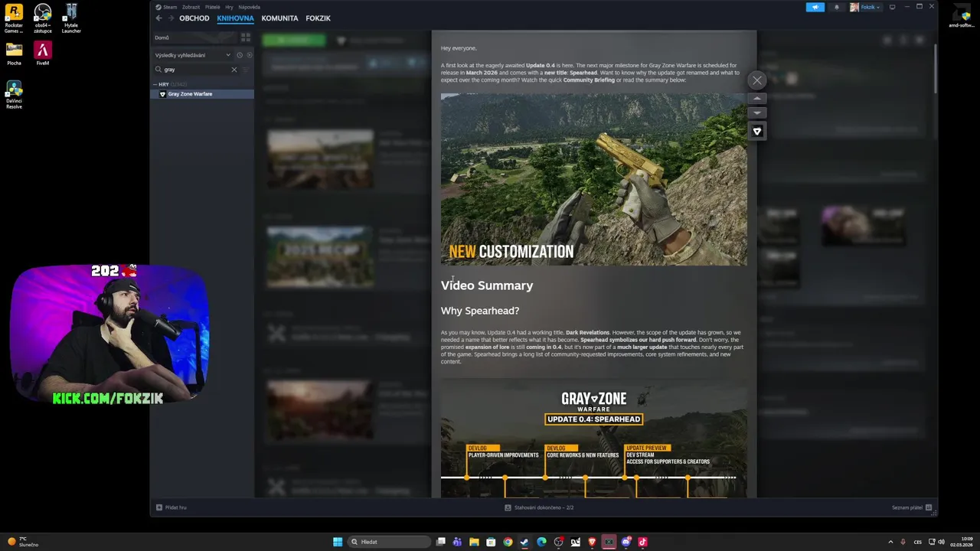The width and height of the screenshot is (980, 551).
Task: Open amd-software desktop installer icon
Action: coord(961,16)
